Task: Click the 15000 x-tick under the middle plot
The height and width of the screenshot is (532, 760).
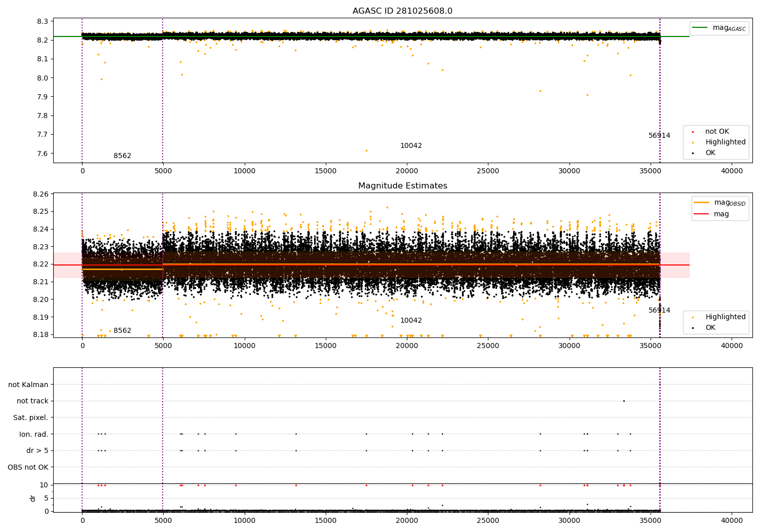Action: (326, 346)
